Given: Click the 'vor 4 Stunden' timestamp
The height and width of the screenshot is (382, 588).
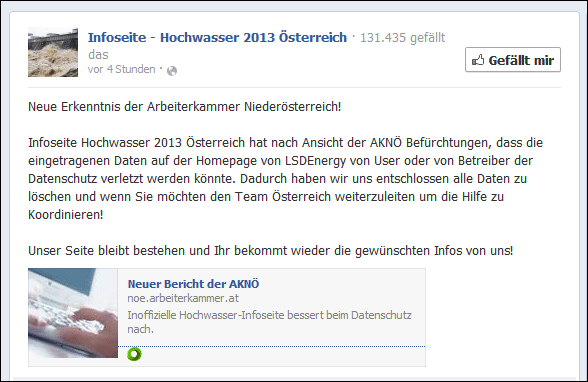Looking at the screenshot, I should [122, 69].
